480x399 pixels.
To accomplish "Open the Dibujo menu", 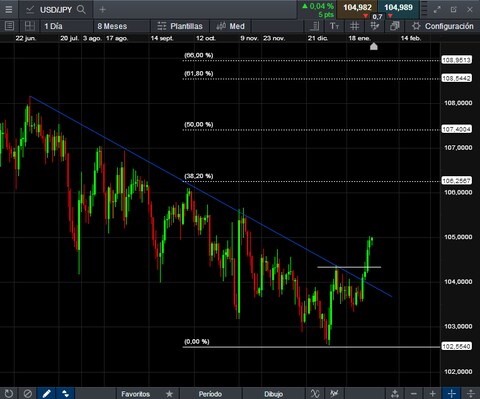I will 274,394.
